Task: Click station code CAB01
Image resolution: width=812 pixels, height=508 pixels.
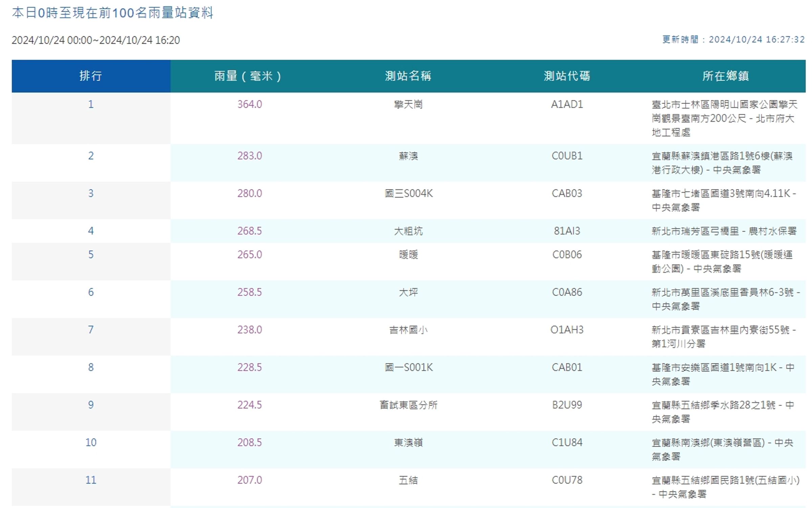Action: point(567,367)
